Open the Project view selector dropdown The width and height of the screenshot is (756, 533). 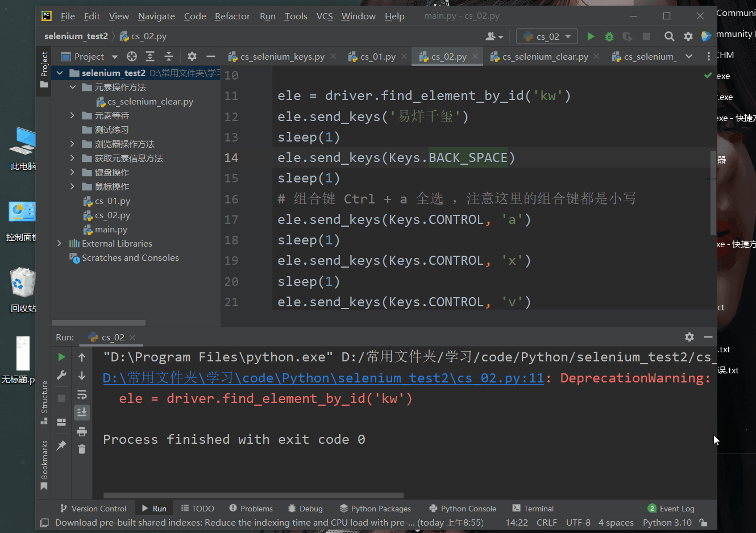(x=89, y=56)
